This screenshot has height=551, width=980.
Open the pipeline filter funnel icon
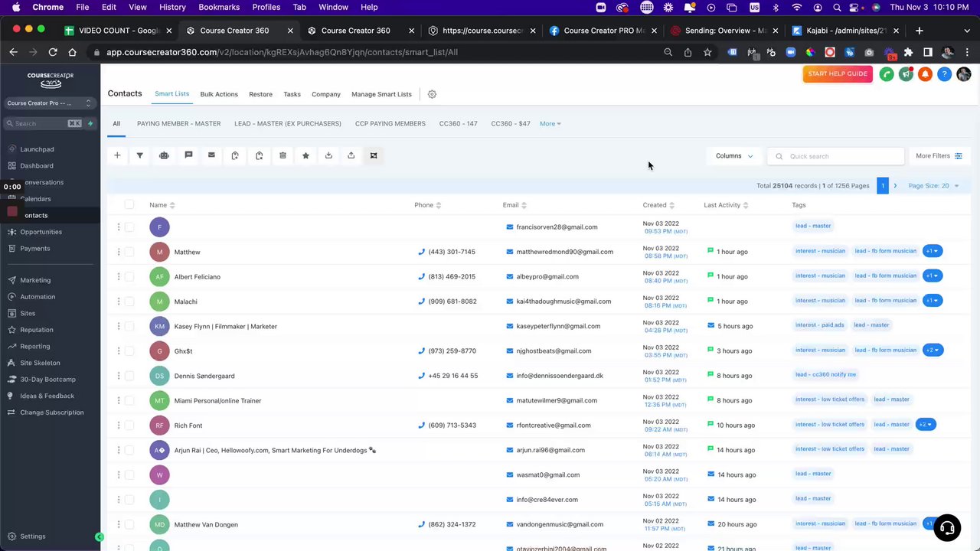coord(140,155)
